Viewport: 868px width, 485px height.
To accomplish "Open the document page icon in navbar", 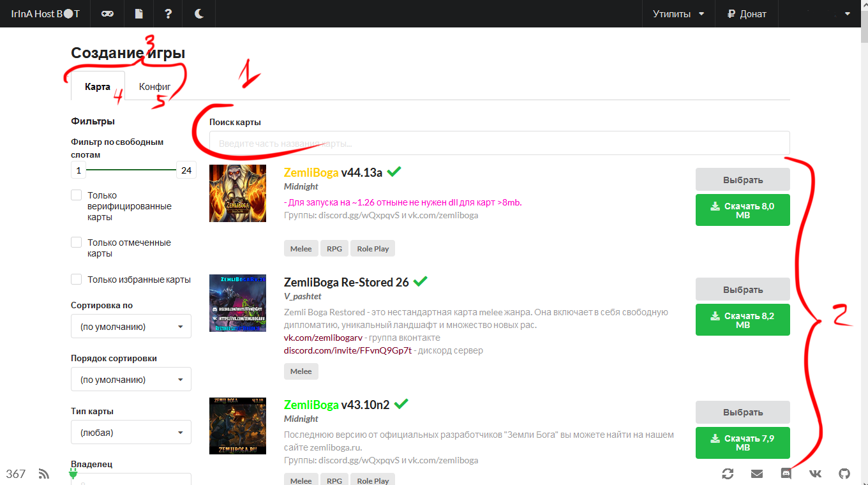I will [x=138, y=14].
